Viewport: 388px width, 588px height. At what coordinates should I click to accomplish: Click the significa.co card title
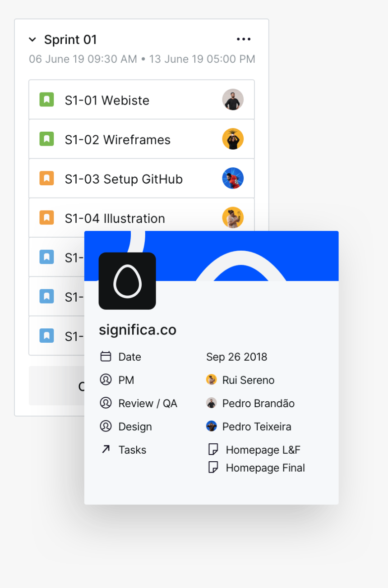coord(138,330)
